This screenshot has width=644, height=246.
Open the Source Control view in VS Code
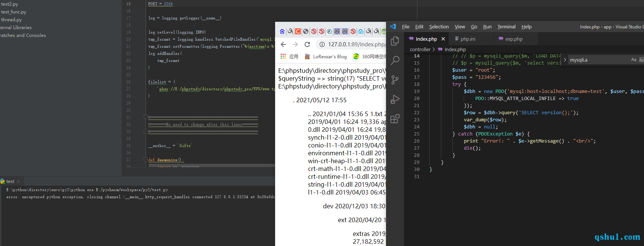click(395, 80)
